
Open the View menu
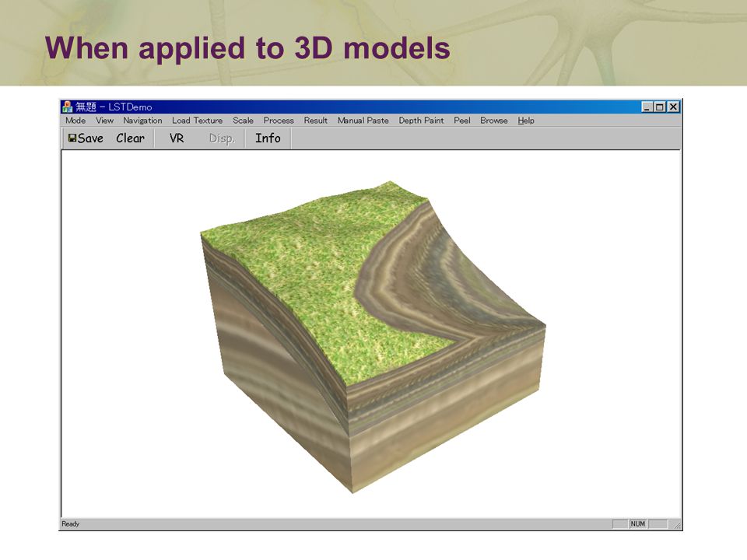104,121
